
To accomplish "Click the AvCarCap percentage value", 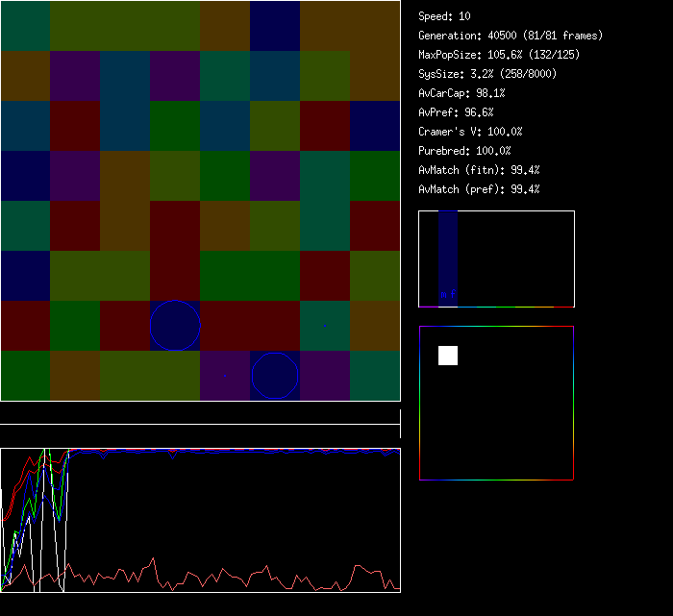I will click(491, 93).
